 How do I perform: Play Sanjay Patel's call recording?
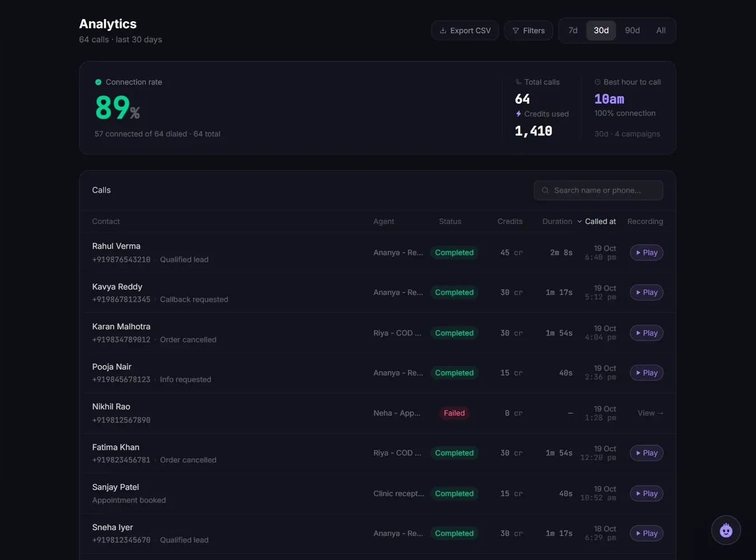647,493
